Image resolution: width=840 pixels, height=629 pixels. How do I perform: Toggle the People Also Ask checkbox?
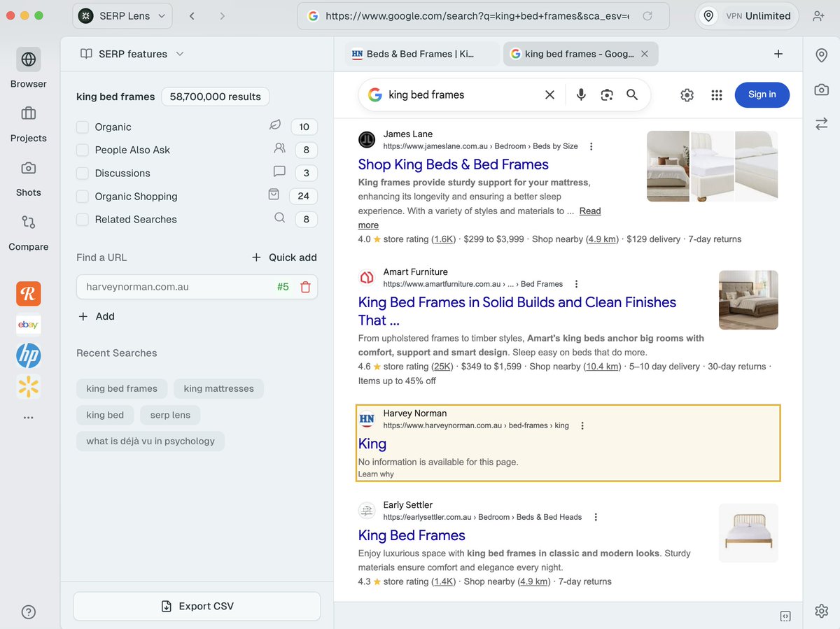[83, 150]
